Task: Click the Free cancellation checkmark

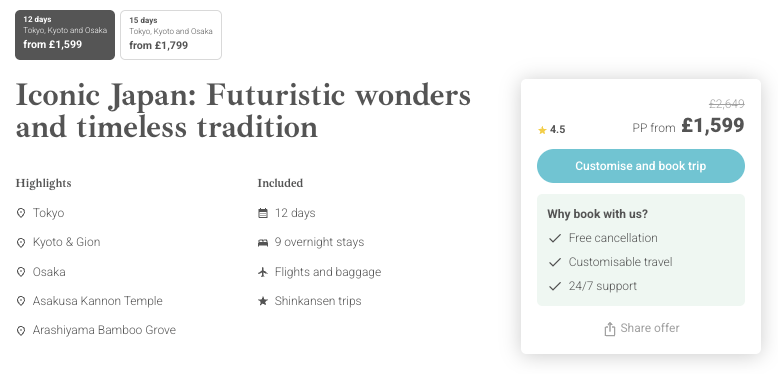Action: 555,239
